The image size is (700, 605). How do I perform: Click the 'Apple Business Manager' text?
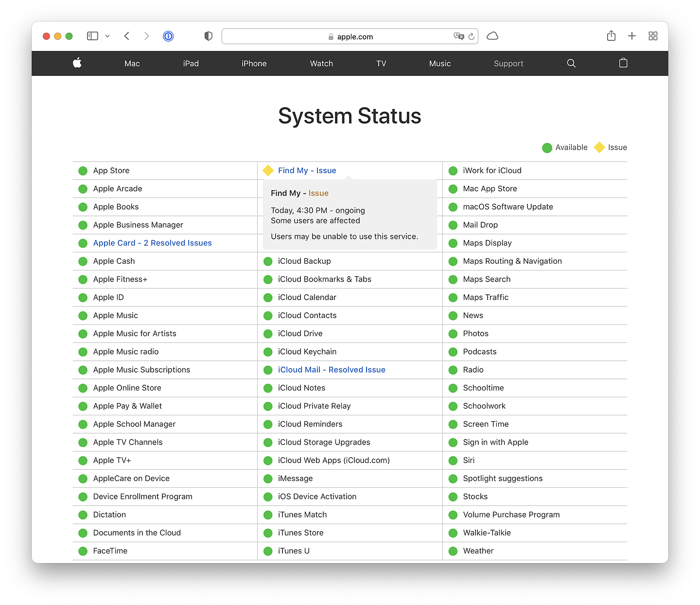point(138,225)
